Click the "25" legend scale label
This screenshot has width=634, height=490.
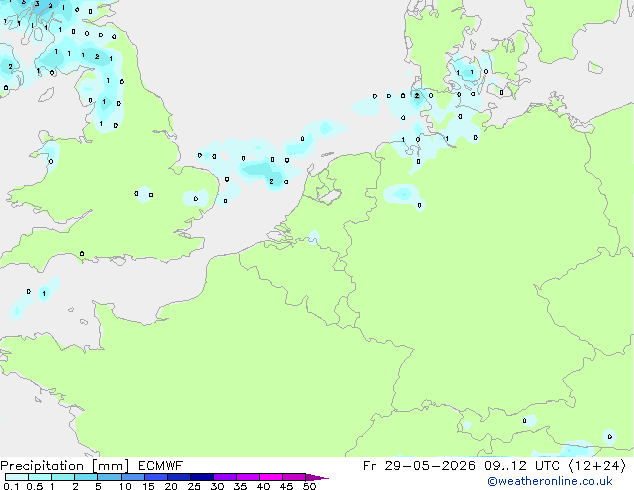[194, 486]
